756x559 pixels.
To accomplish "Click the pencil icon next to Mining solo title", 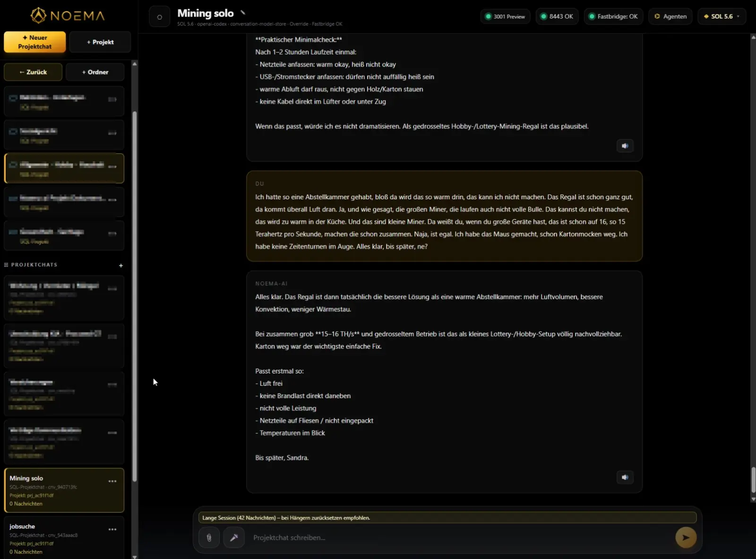I will pos(243,13).
